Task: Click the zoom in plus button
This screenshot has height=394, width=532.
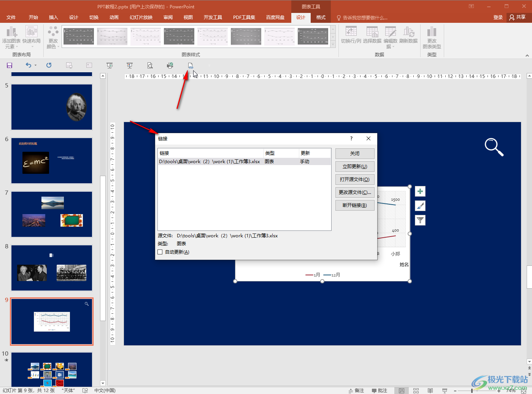Action: [499, 391]
